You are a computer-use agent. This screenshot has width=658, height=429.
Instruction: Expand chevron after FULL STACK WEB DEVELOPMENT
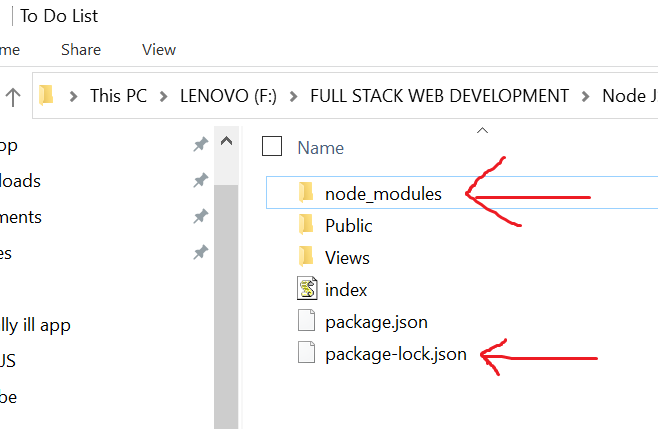pyautogui.click(x=585, y=97)
